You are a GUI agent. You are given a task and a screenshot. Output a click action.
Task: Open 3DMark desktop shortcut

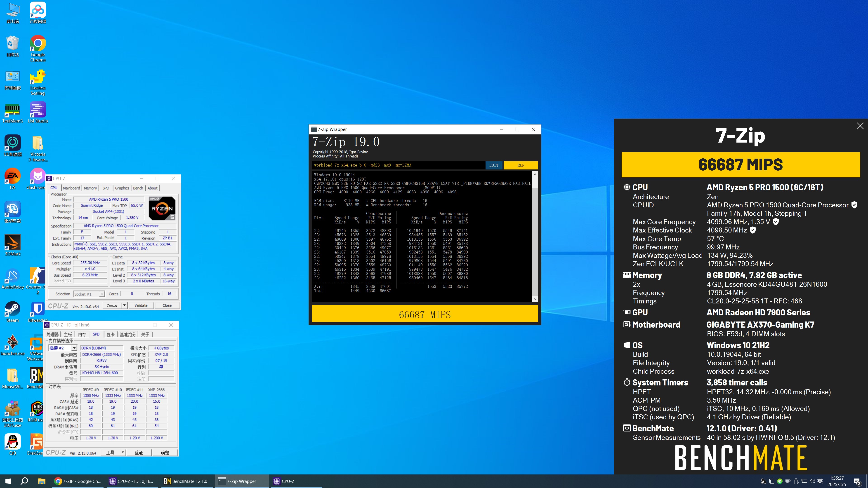[12, 245]
